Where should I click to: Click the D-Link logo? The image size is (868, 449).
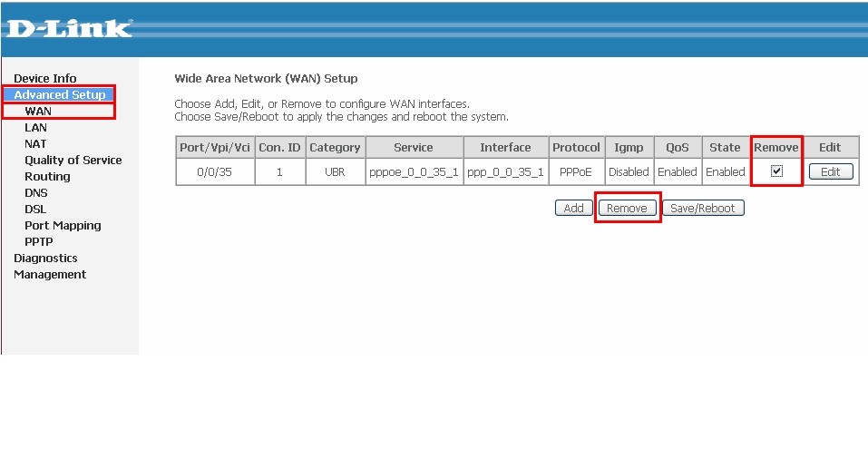point(68,28)
